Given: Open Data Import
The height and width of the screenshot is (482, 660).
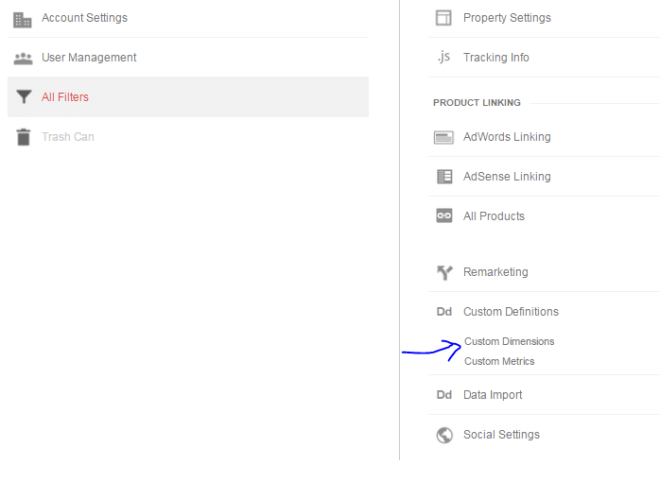Looking at the screenshot, I should point(493,395).
